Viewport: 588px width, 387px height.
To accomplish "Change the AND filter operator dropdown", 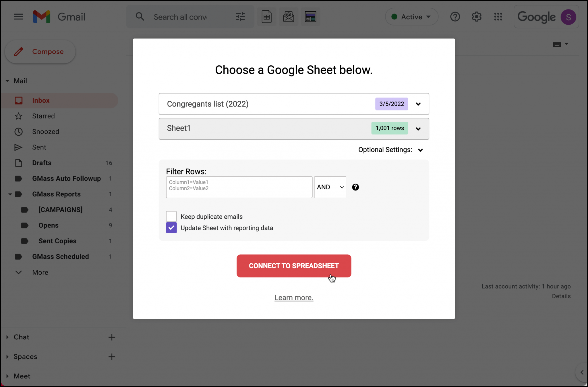I will [x=330, y=187].
